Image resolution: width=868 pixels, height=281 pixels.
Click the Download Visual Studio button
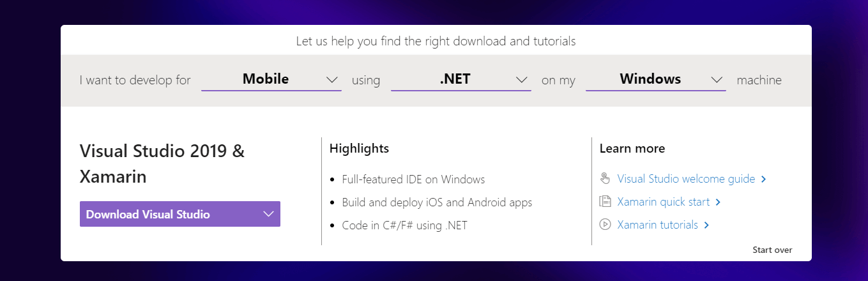click(x=180, y=214)
